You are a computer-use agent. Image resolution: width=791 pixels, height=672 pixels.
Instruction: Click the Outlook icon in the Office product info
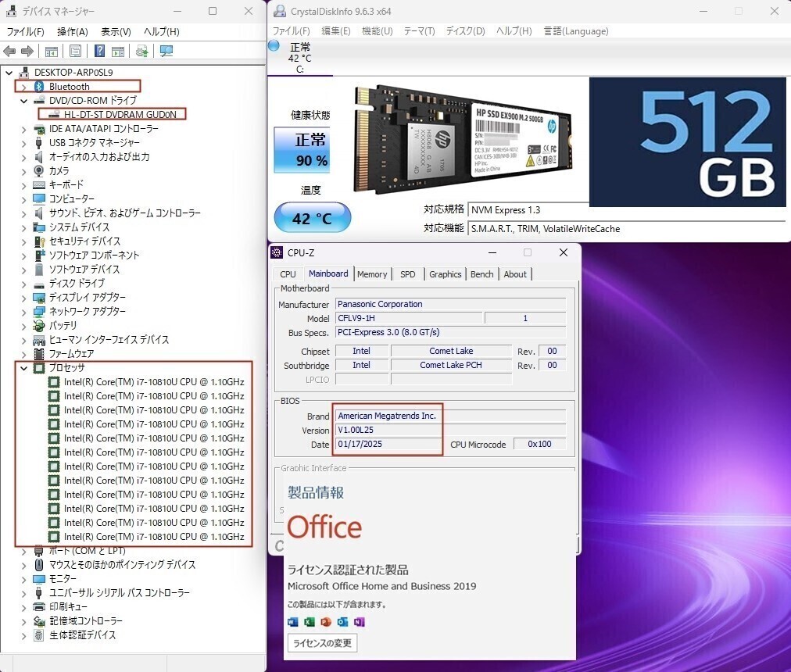[342, 622]
